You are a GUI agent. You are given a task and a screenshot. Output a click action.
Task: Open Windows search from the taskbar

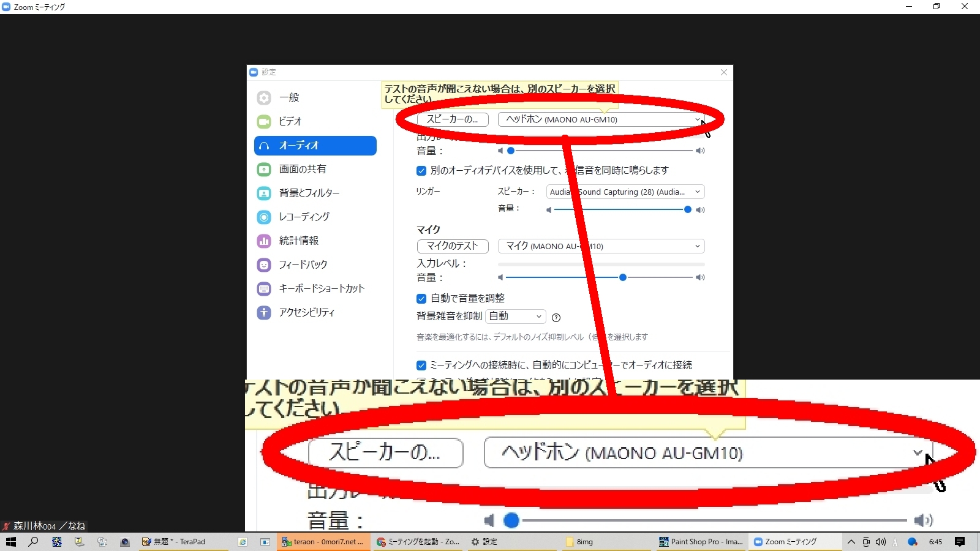[x=34, y=542]
